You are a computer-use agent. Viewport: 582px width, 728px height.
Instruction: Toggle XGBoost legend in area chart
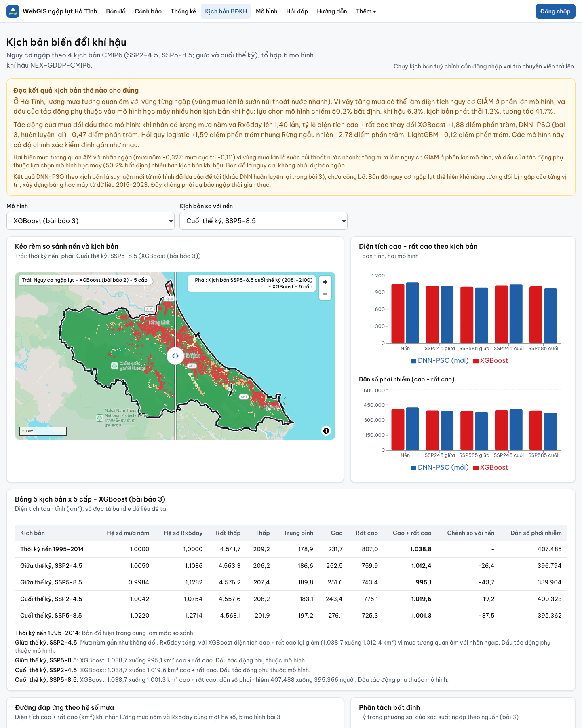490,361
